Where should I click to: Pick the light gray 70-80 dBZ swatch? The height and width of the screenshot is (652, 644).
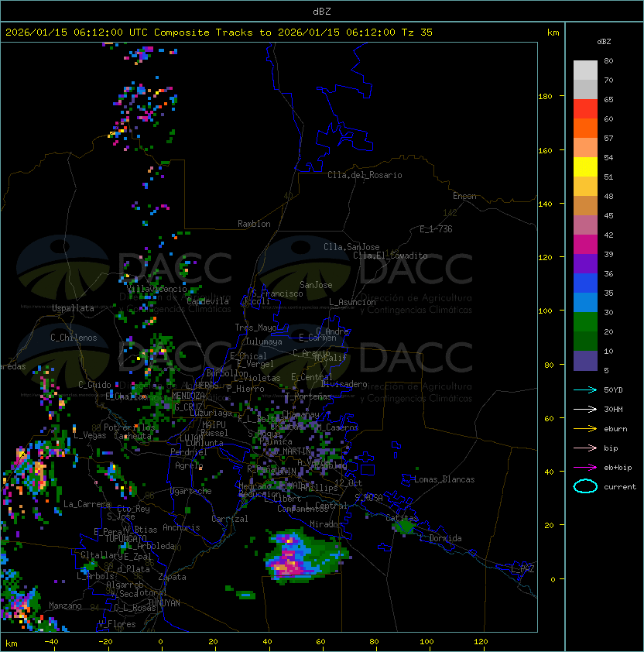coord(585,70)
